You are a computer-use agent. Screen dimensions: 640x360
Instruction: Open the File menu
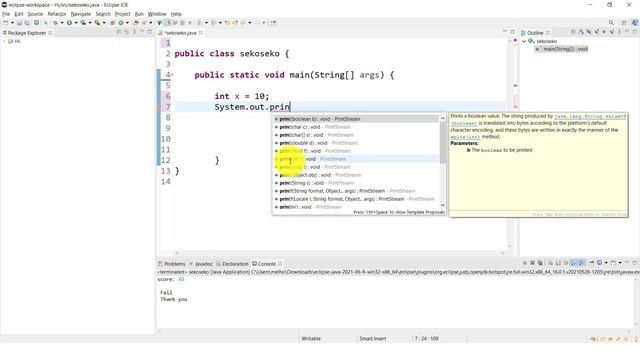click(x=6, y=14)
